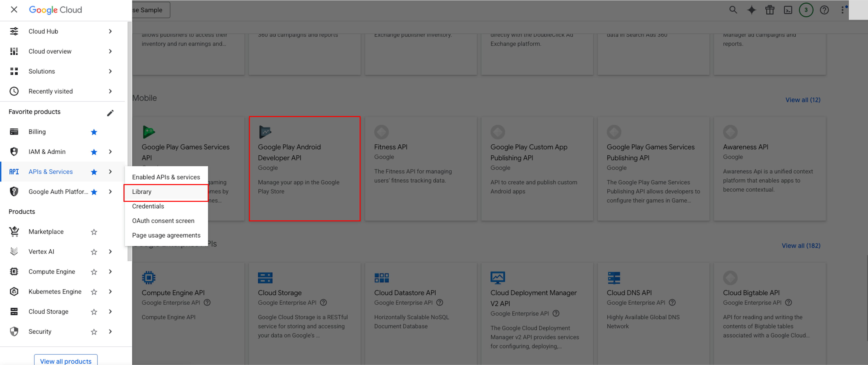
Task: Open the three-dot settings menu in header
Action: tap(843, 10)
